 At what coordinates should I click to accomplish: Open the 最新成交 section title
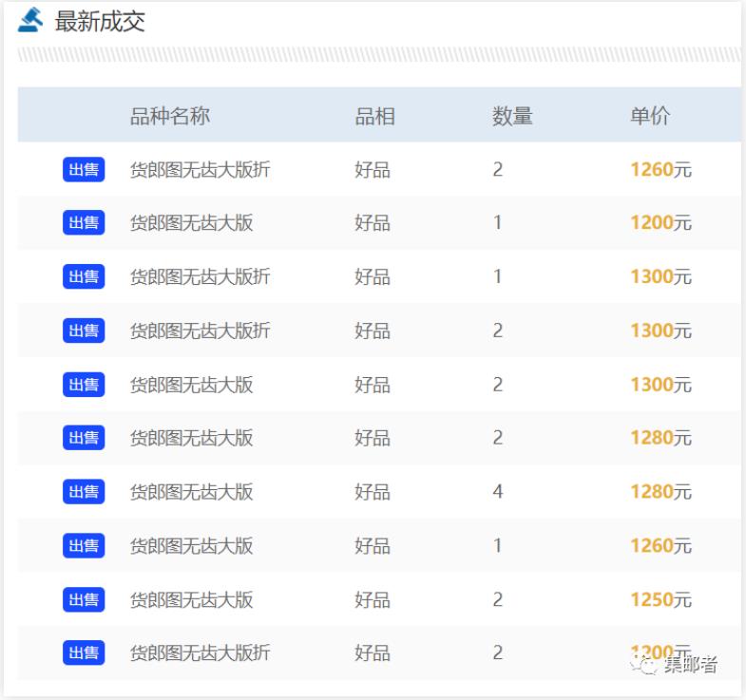(x=100, y=21)
